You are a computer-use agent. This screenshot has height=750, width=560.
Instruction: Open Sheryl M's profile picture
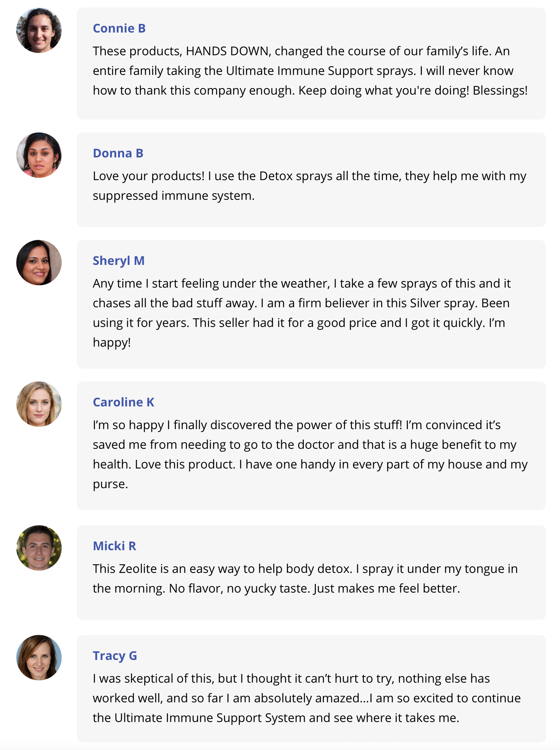(39, 263)
